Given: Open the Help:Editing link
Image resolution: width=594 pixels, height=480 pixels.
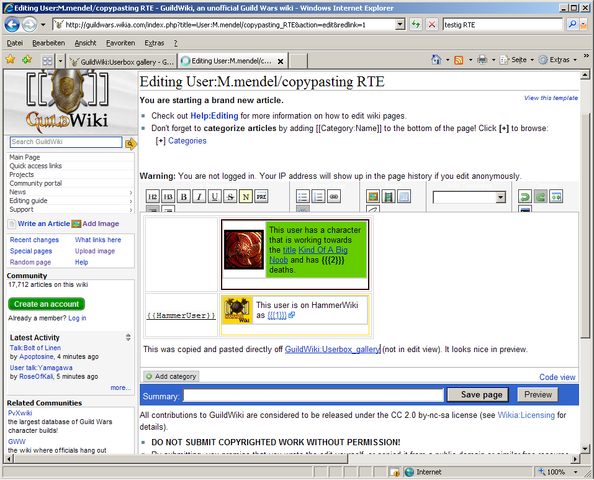Looking at the screenshot, I should click(214, 116).
